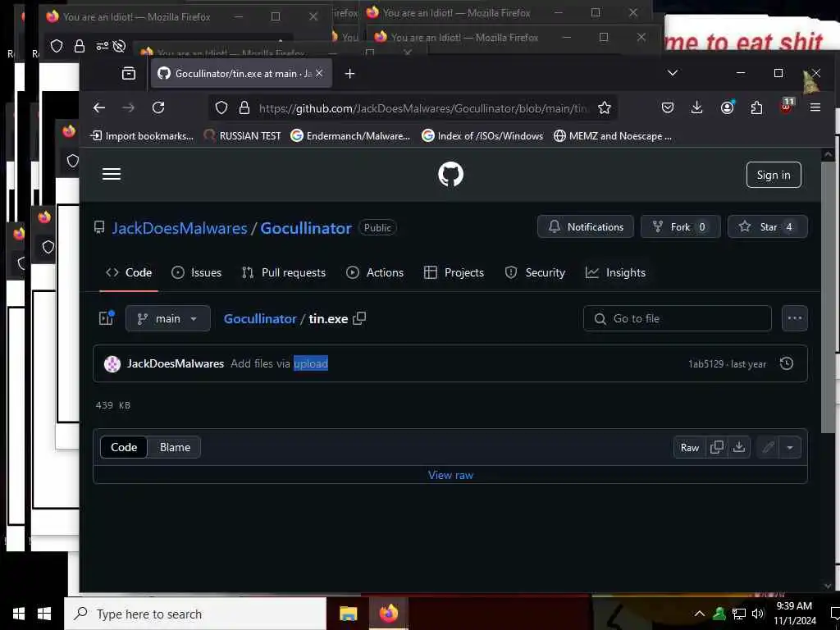Click the GitHub URL address bar

pyautogui.click(x=423, y=108)
